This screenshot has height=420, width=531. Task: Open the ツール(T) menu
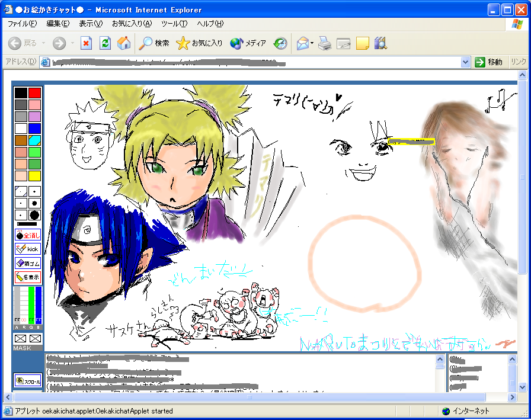tap(174, 24)
